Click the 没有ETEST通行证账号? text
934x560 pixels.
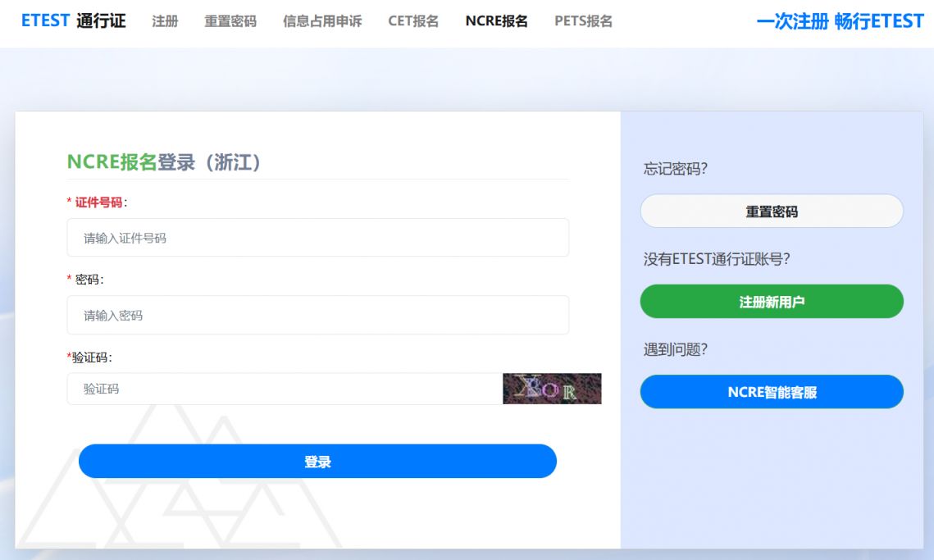[x=717, y=259]
